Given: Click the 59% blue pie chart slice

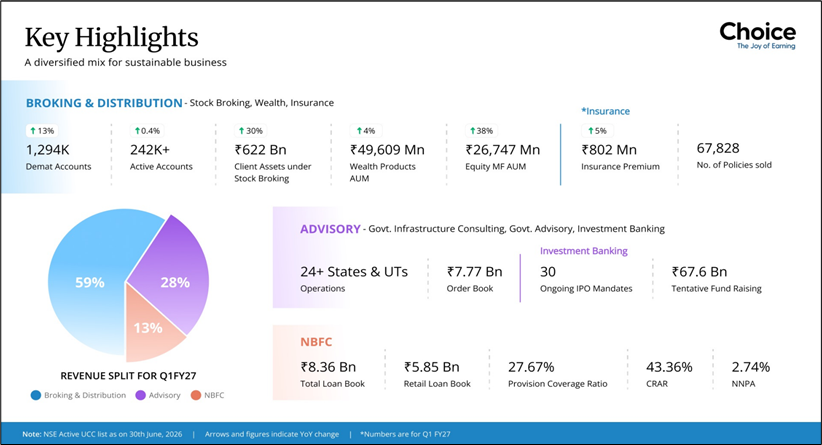Looking at the screenshot, I should tap(89, 282).
